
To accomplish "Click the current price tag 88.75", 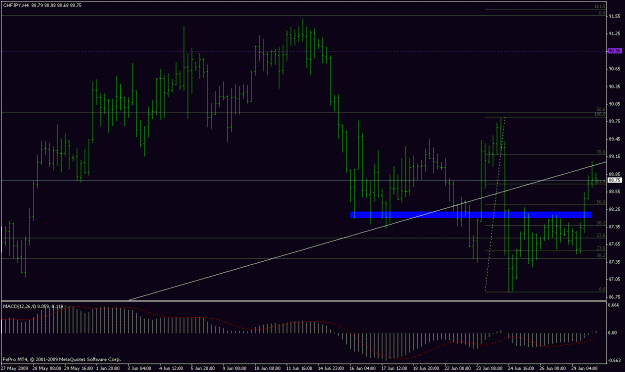I will coord(615,180).
